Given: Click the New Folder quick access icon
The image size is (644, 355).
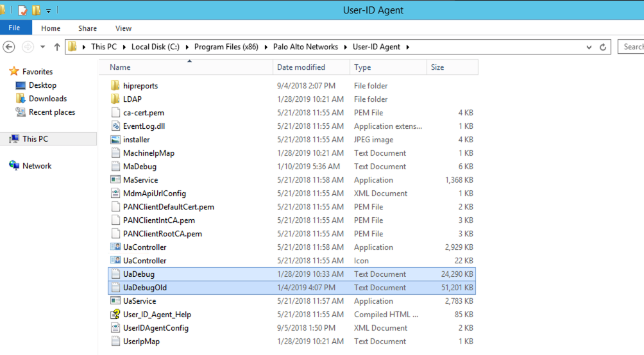Looking at the screenshot, I should [36, 10].
